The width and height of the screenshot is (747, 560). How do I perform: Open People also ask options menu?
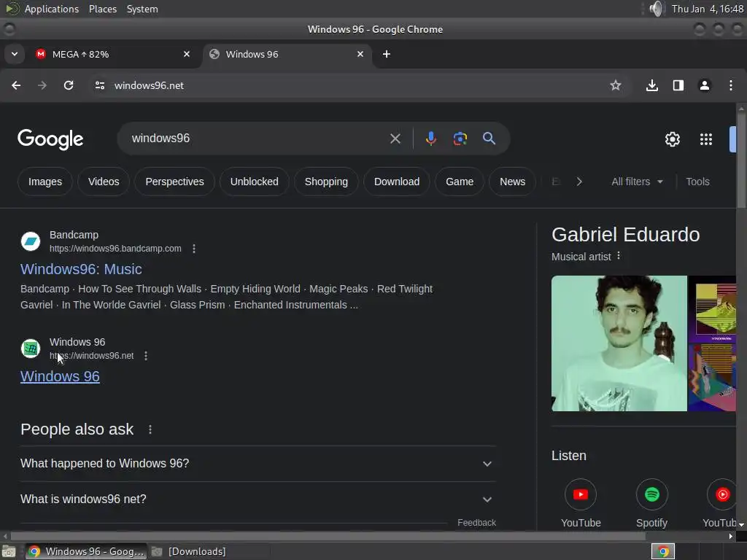(150, 429)
